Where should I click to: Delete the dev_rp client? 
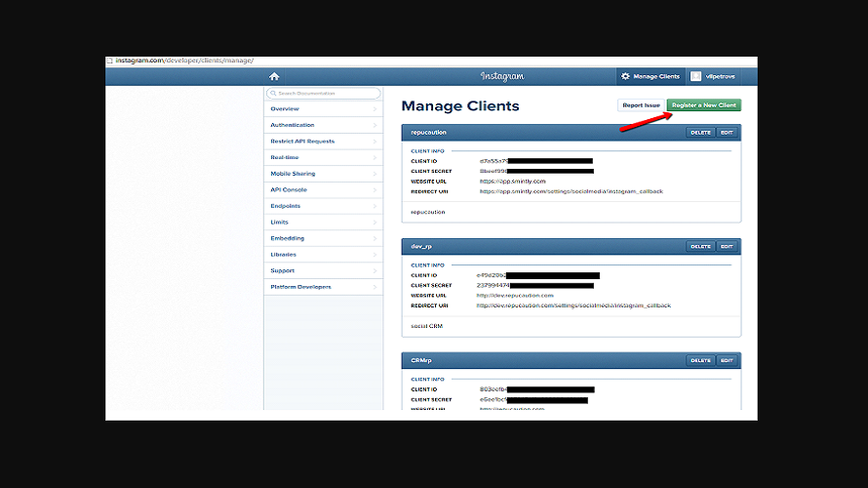[x=700, y=247]
